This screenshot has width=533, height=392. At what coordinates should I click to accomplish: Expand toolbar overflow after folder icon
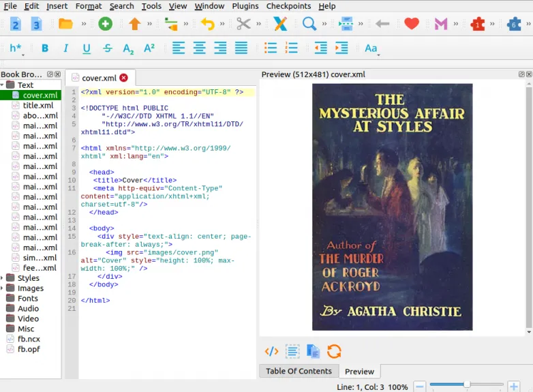click(84, 24)
